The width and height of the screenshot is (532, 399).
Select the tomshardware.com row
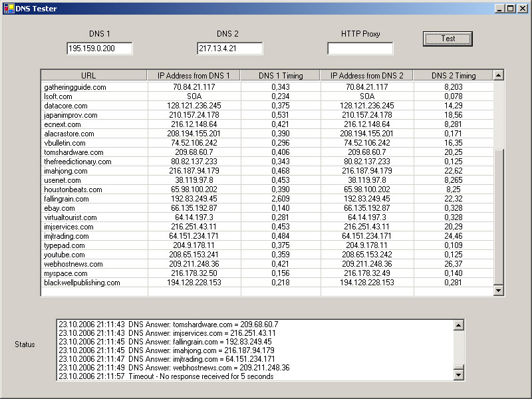click(x=267, y=152)
